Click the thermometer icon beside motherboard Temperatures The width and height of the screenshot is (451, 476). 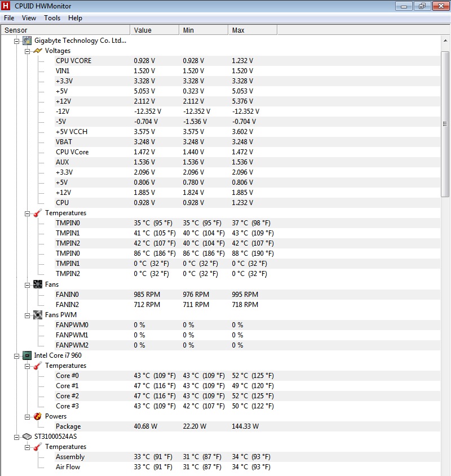tap(37, 213)
